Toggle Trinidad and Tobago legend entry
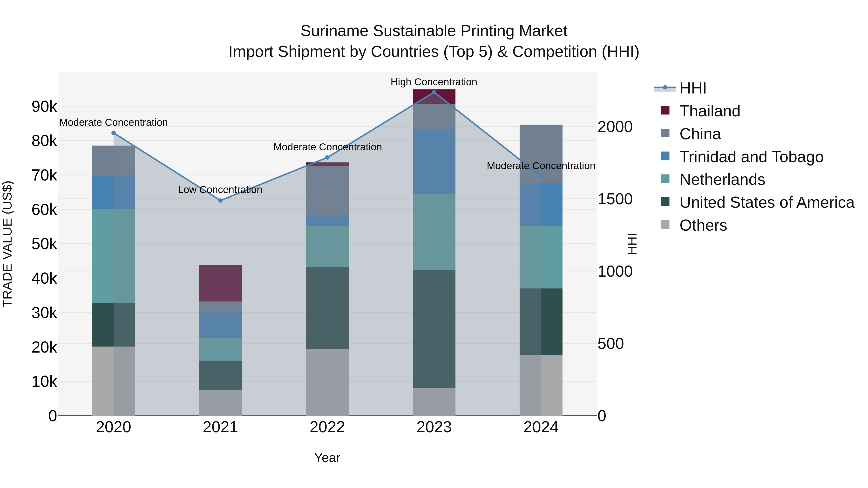This screenshot has height=488, width=868. (742, 157)
